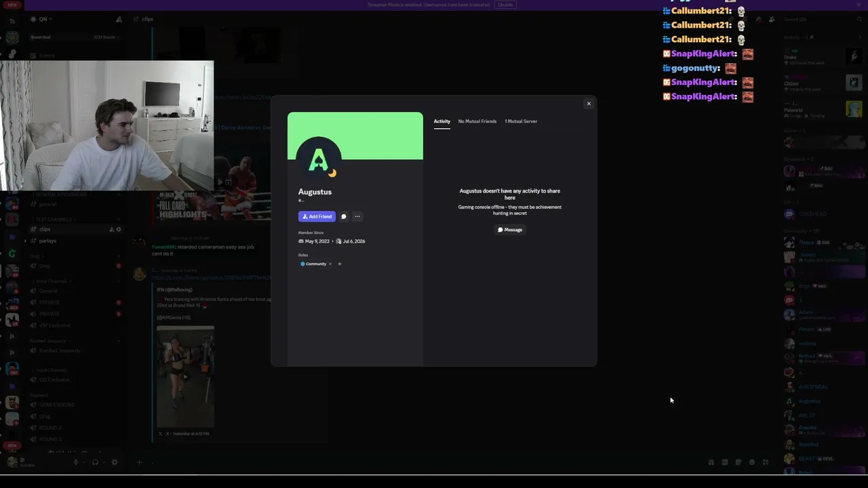The width and height of the screenshot is (868, 488).
Task: Toggle the member list icon in the channel header
Action: [x=772, y=19]
